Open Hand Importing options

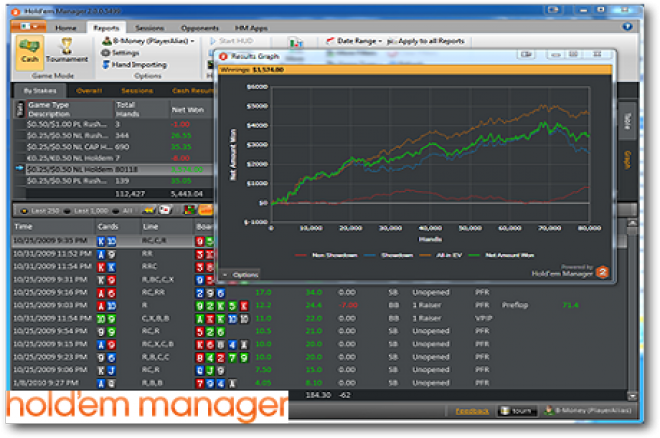(135, 64)
